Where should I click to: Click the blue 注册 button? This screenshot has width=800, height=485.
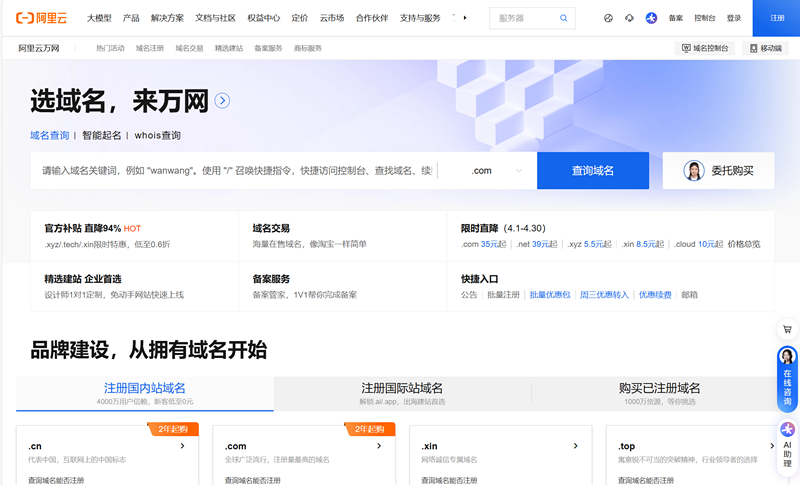click(x=777, y=18)
